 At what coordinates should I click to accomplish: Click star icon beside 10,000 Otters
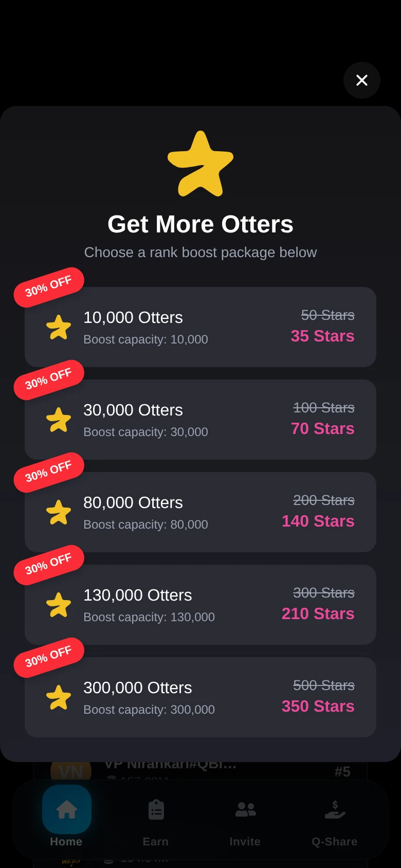(59, 327)
